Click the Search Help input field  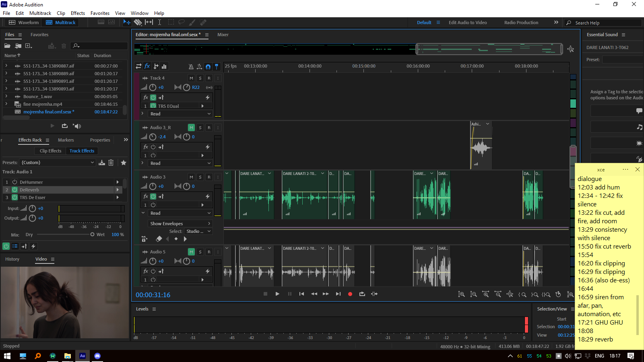tap(603, 23)
